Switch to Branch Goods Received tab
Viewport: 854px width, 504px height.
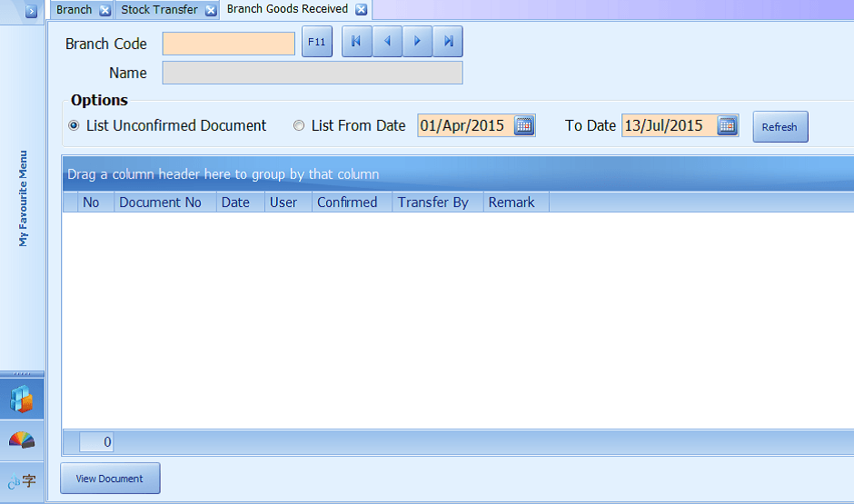[287, 9]
